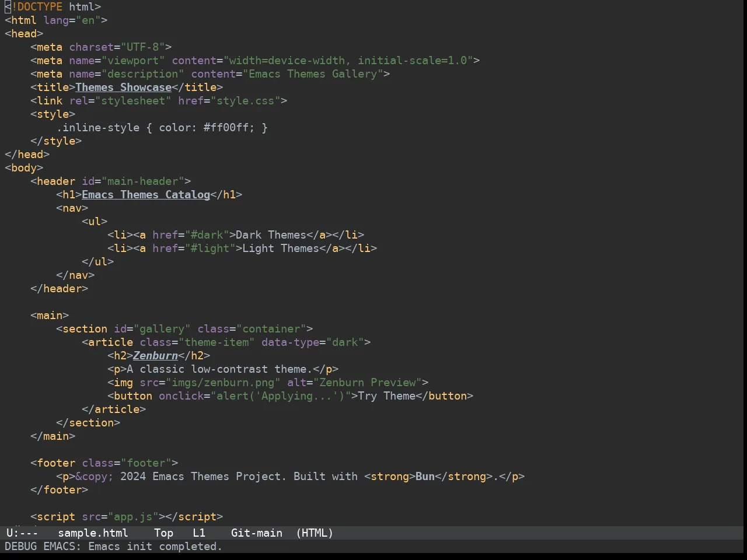Screen dimensions: 747x560
Task: Click the opening <body> tag
Action: (x=24, y=168)
